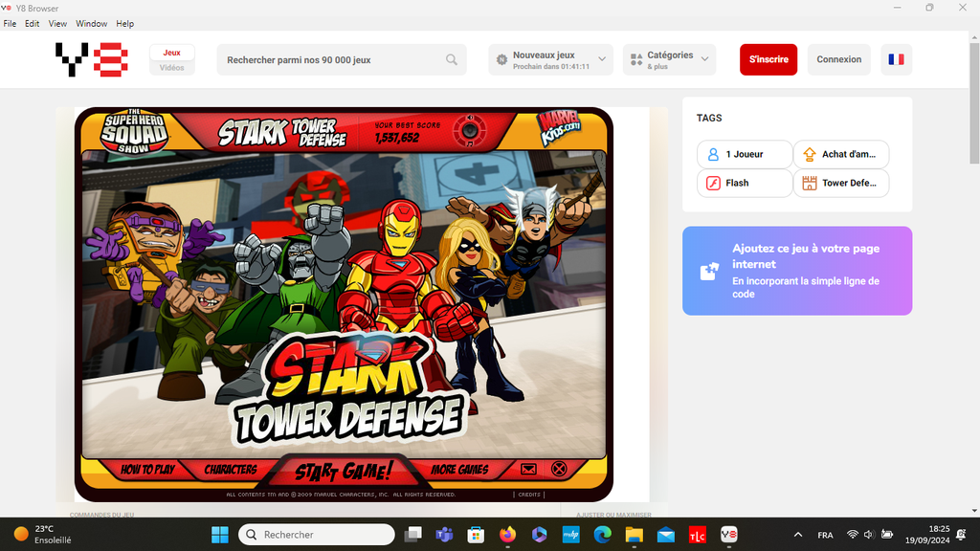
Task: Click the embed-code puzzle icon
Action: (x=709, y=271)
